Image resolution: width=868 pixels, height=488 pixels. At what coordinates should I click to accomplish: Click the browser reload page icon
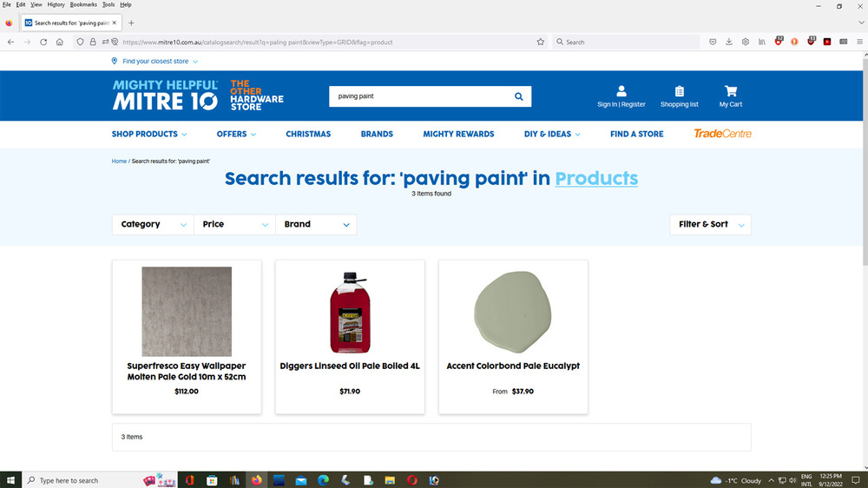pos(43,42)
